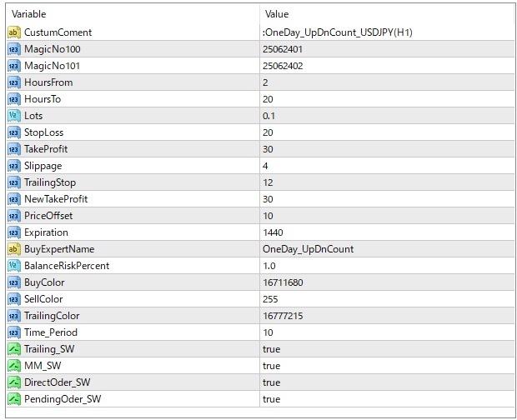
Task: Click the double icon beside BalanceRiskPercent
Action: tap(13, 266)
